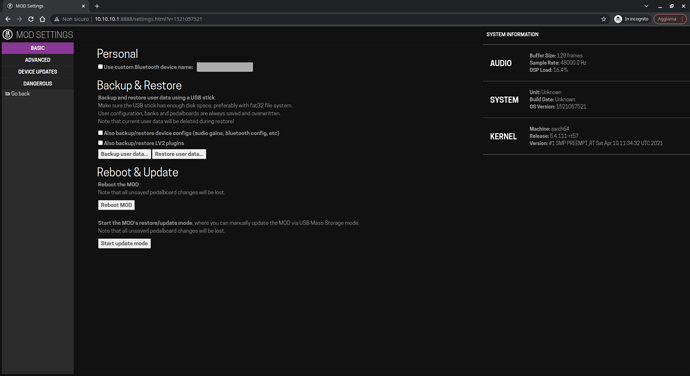This screenshot has width=690, height=376.
Task: Click the MOD logo icon
Action: [x=7, y=34]
